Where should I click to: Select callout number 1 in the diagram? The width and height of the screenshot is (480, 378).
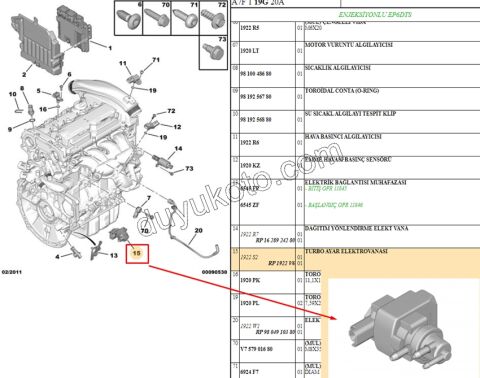pyautogui.click(x=110, y=48)
